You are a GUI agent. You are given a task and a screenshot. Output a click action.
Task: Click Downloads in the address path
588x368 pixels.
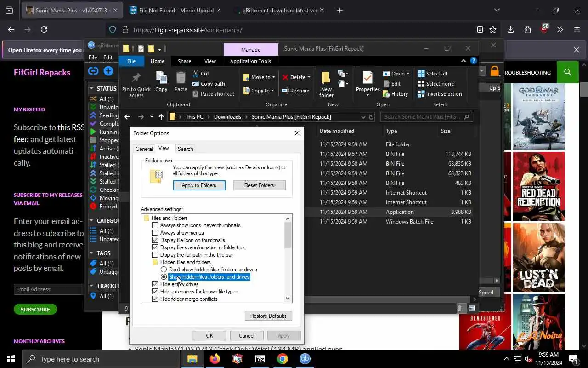(227, 117)
